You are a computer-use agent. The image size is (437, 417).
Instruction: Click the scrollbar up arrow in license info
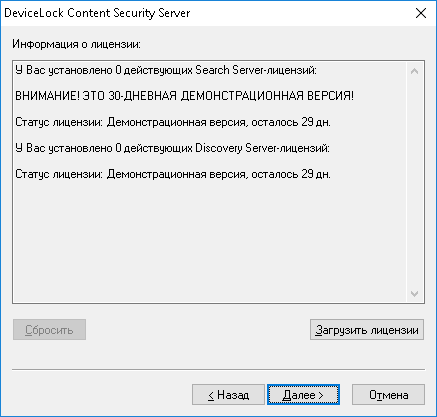pyautogui.click(x=414, y=71)
